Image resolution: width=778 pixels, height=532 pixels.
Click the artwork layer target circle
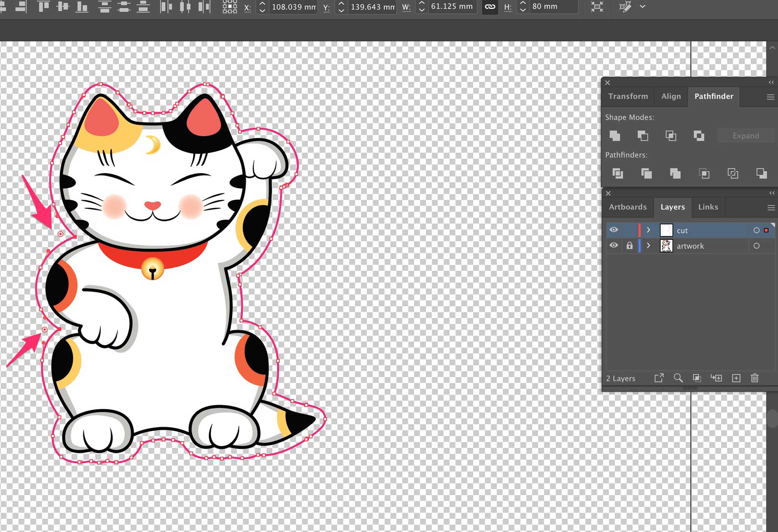pyautogui.click(x=756, y=246)
